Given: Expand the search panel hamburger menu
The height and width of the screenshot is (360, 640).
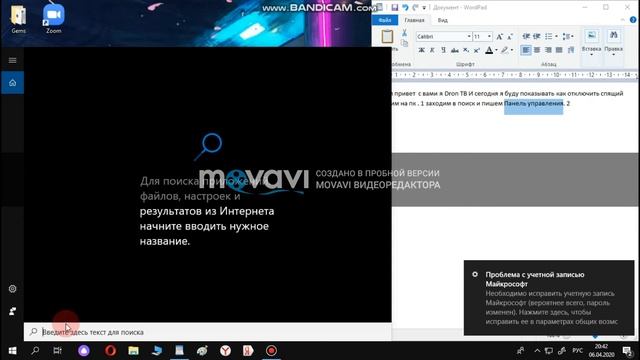Looking at the screenshot, I should (12, 60).
